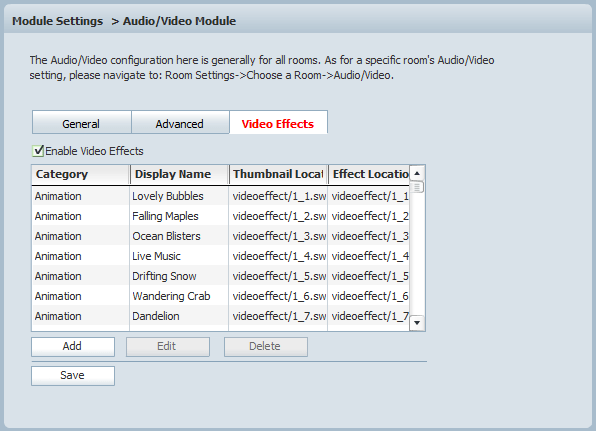596x431 pixels.
Task: Click thumbnail path videoeffect/1_7.sw
Action: [278, 316]
